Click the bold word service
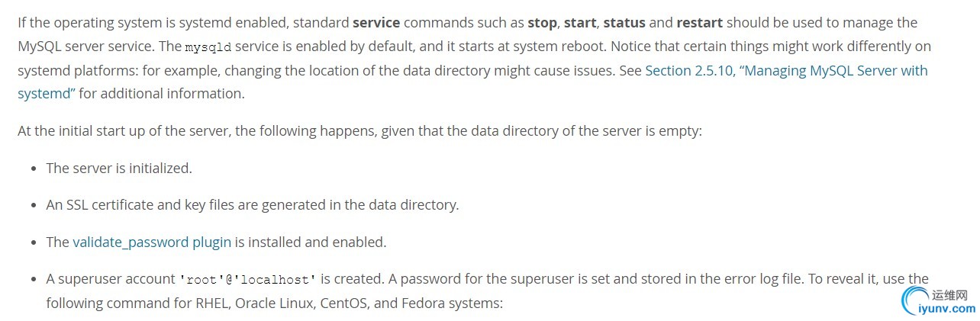 coord(376,22)
